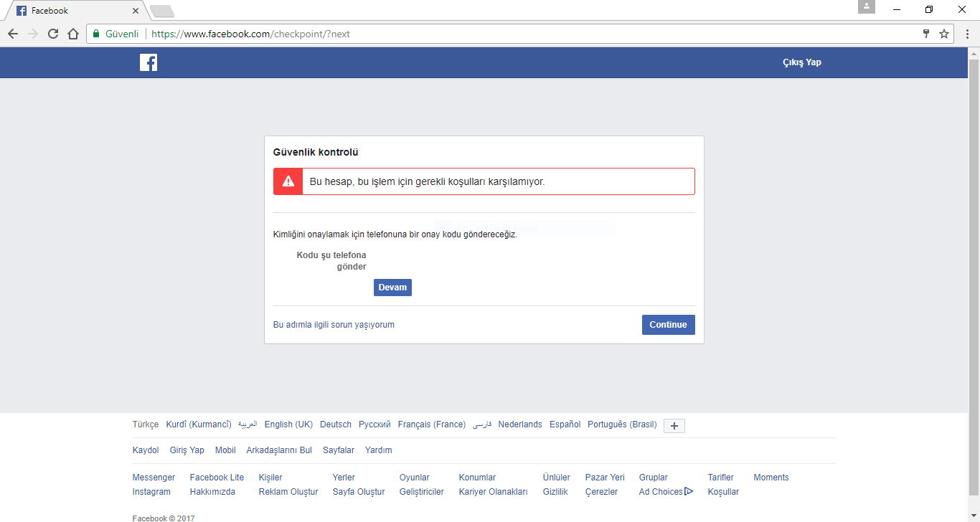Open the Kişiler footer link

[x=270, y=478]
